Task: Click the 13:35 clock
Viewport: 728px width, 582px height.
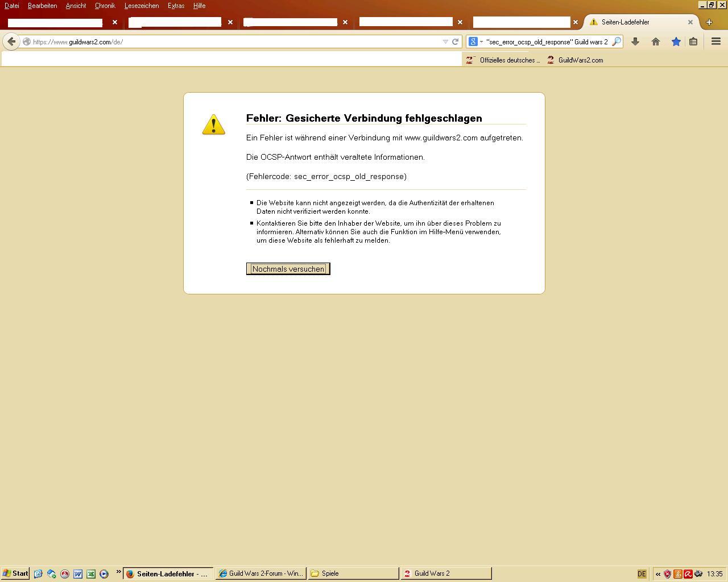Action: pyautogui.click(x=715, y=574)
